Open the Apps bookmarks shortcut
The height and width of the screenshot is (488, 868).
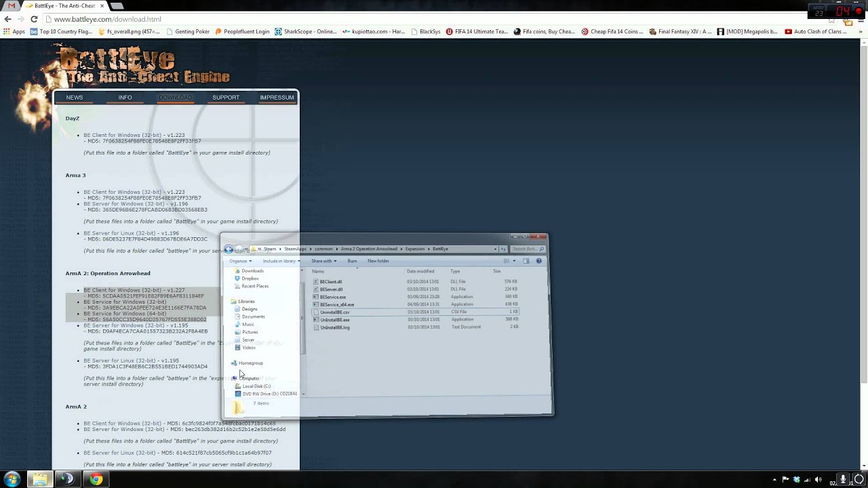tap(14, 31)
